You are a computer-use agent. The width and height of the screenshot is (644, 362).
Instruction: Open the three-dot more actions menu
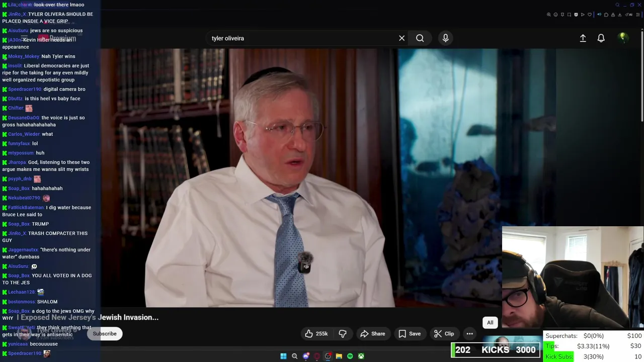[469, 334]
